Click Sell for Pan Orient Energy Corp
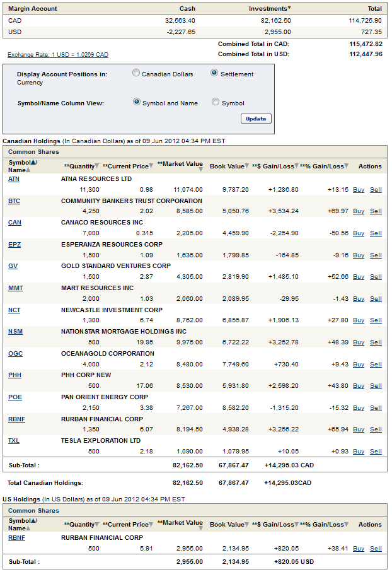 [x=376, y=408]
